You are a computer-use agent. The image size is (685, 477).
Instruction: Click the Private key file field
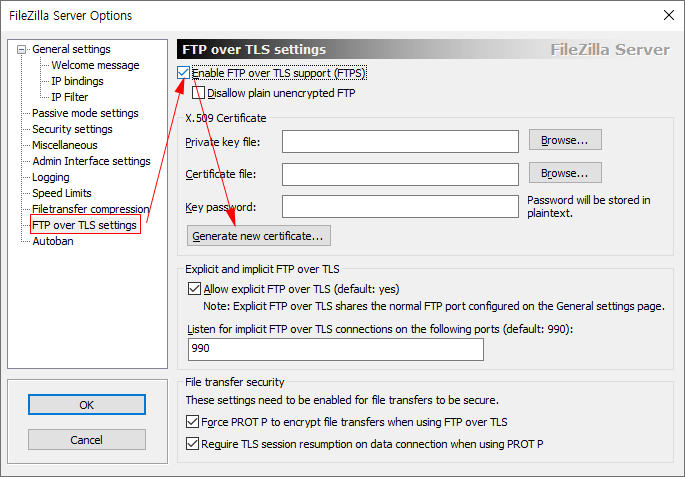pyautogui.click(x=400, y=141)
